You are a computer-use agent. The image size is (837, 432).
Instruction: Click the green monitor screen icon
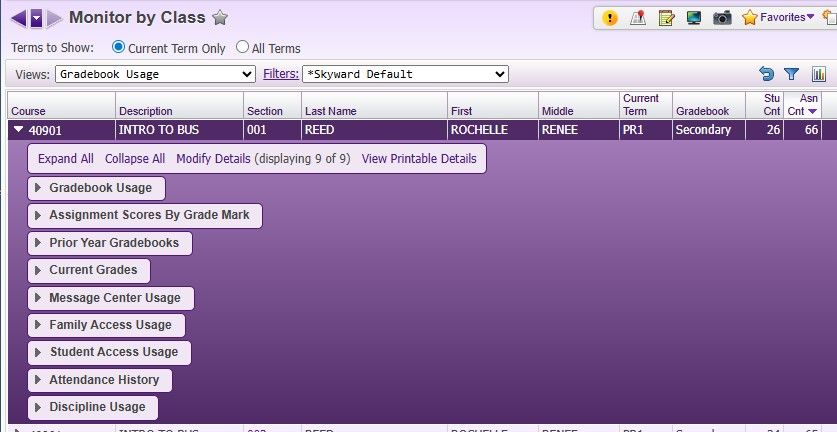pos(694,18)
